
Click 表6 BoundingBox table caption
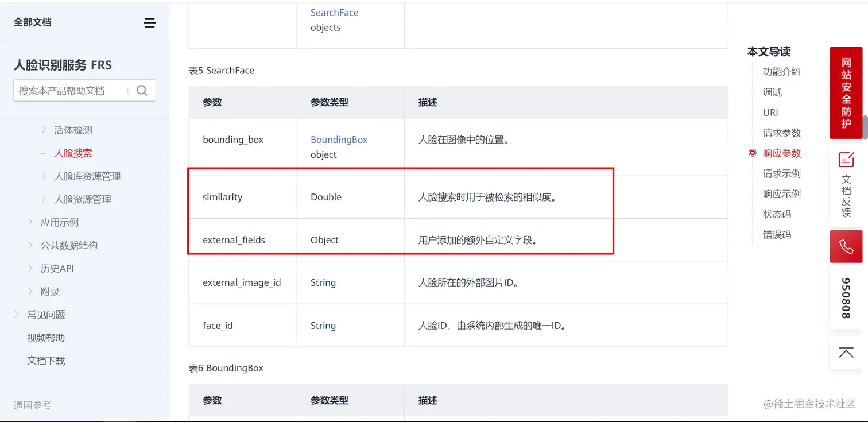(x=226, y=368)
